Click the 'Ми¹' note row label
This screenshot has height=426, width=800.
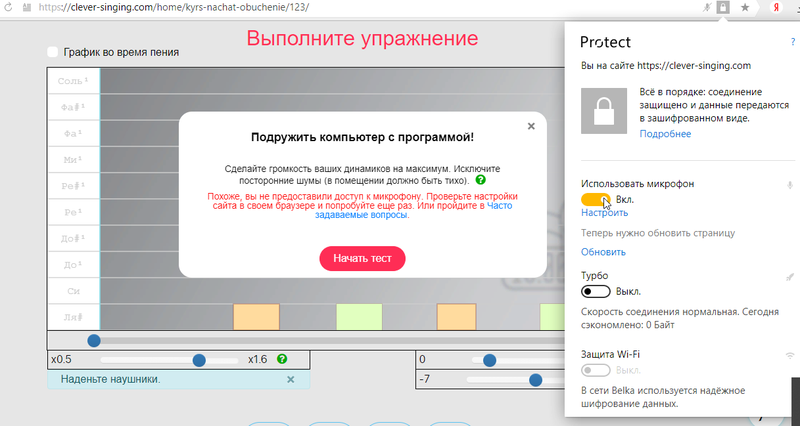click(x=73, y=160)
